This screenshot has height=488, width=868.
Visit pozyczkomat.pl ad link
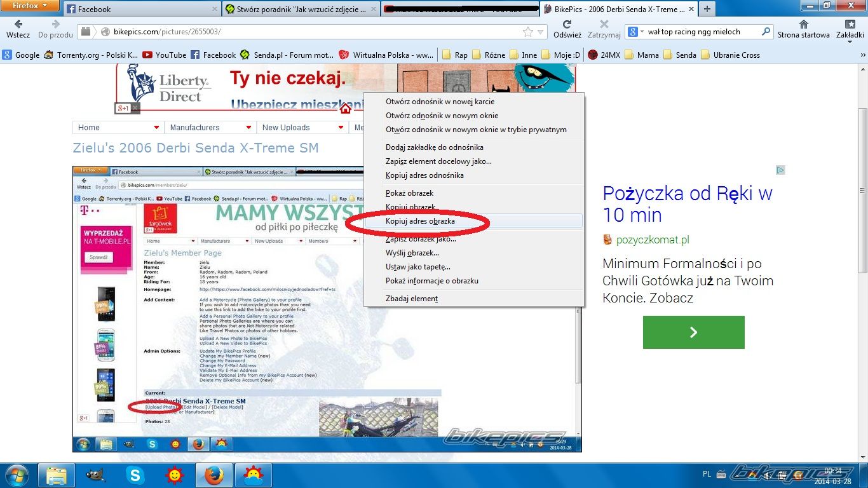(653, 240)
